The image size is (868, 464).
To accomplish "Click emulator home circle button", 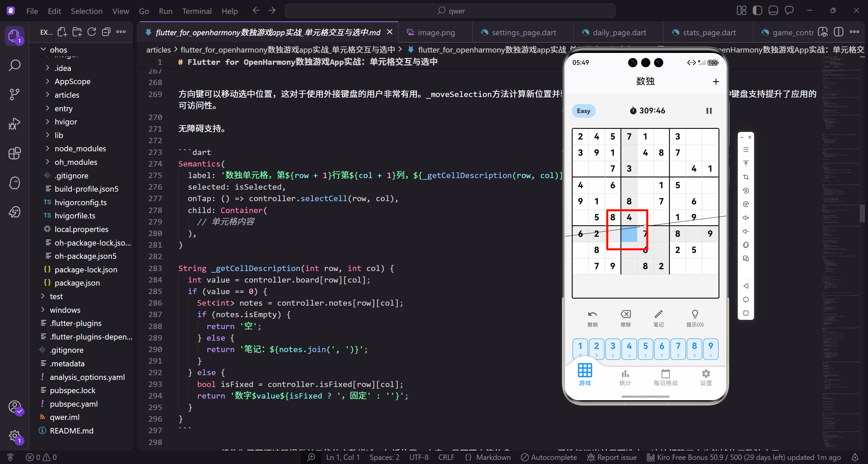I will pos(746,299).
